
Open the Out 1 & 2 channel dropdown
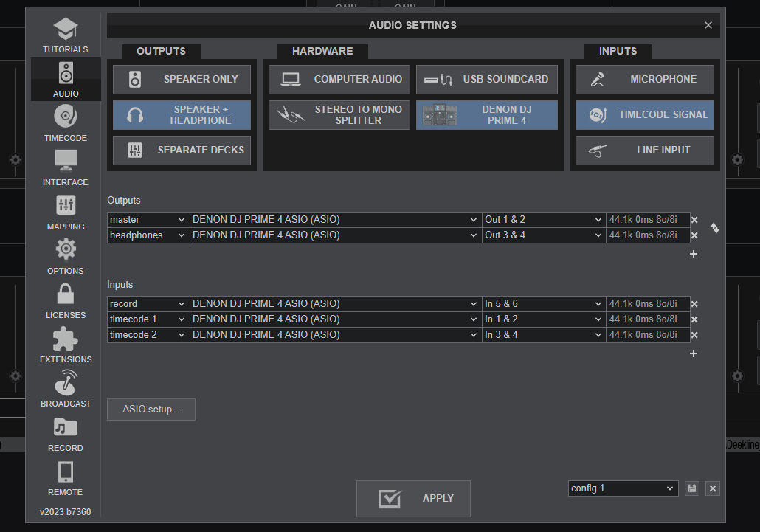pos(544,220)
